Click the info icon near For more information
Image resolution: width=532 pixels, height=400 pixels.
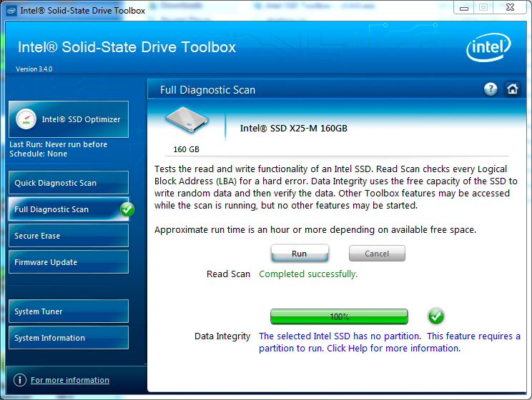click(x=20, y=380)
